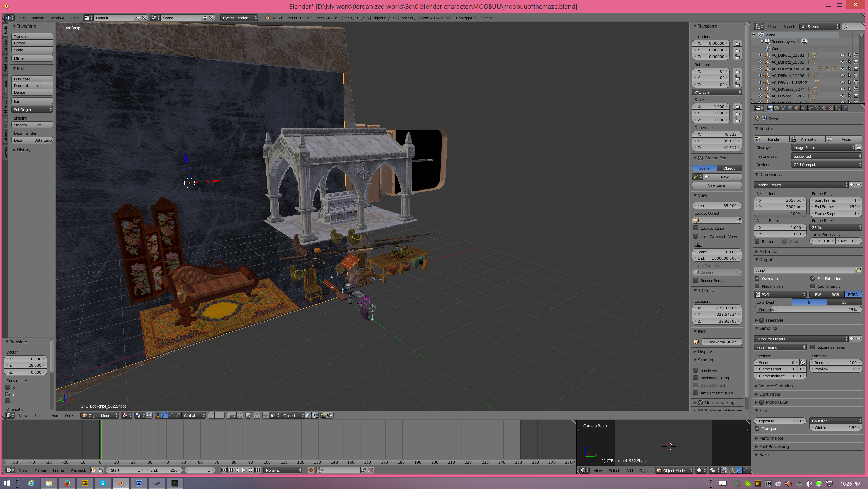This screenshot has width=868, height=489.
Task: Open the Particles properties sparkle icon
Action: (838, 108)
